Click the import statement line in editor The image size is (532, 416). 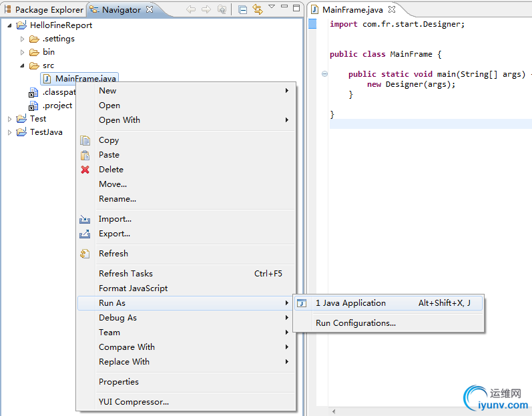(x=397, y=24)
